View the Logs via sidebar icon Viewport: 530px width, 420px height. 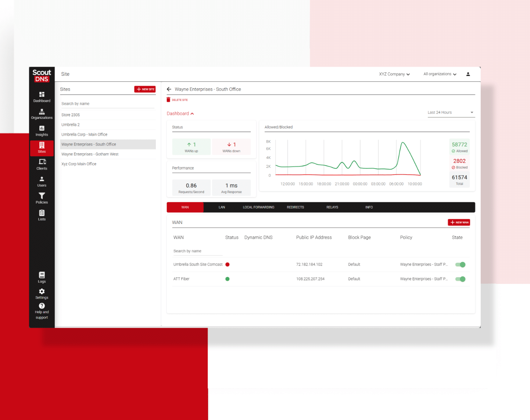42,277
